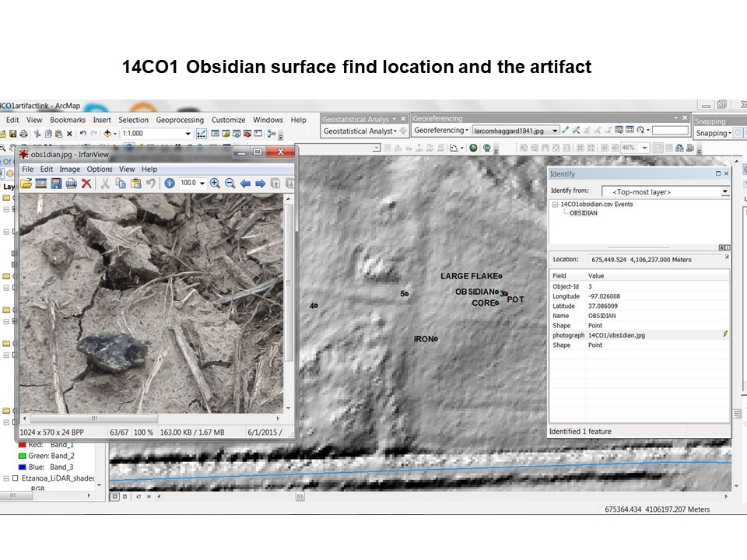747x560 pixels.
Task: Click the IrfanView print icon
Action: pos(72,184)
